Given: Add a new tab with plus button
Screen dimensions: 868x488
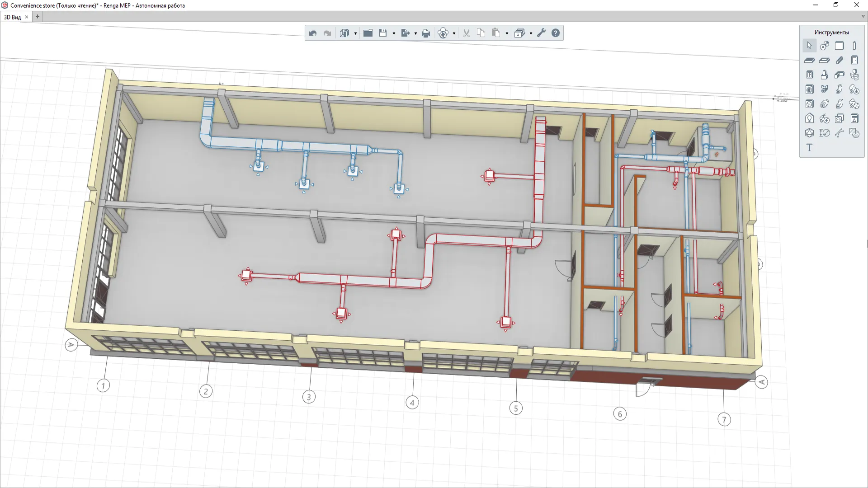Looking at the screenshot, I should click(x=38, y=17).
